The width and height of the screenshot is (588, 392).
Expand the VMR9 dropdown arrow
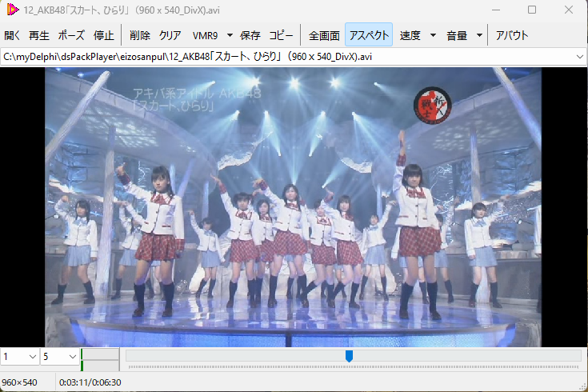[x=230, y=35]
